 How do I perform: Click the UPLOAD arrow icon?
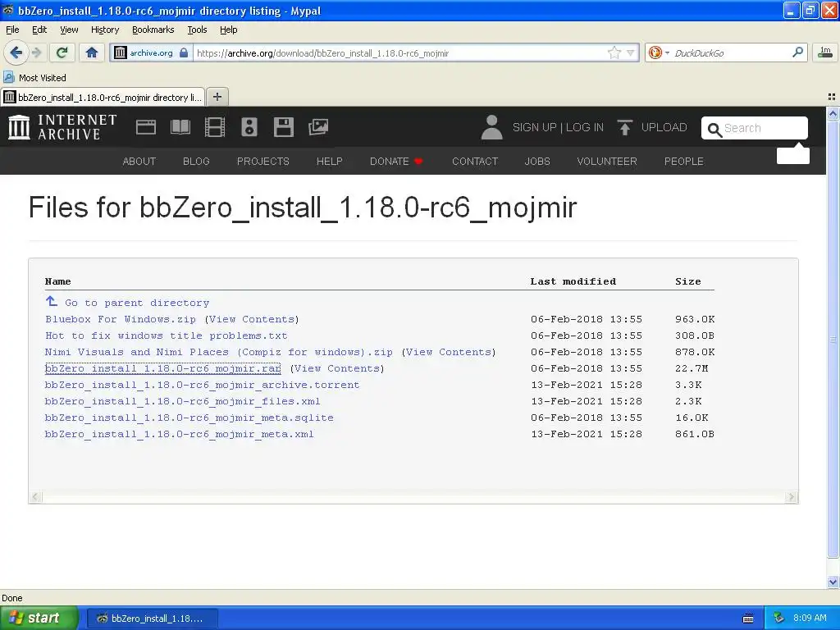624,127
